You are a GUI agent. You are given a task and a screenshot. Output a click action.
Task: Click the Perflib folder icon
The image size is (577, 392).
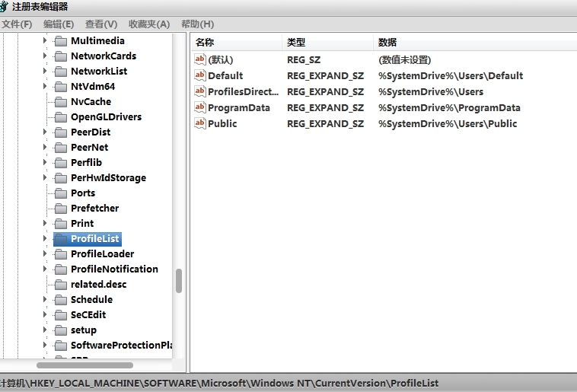point(60,163)
